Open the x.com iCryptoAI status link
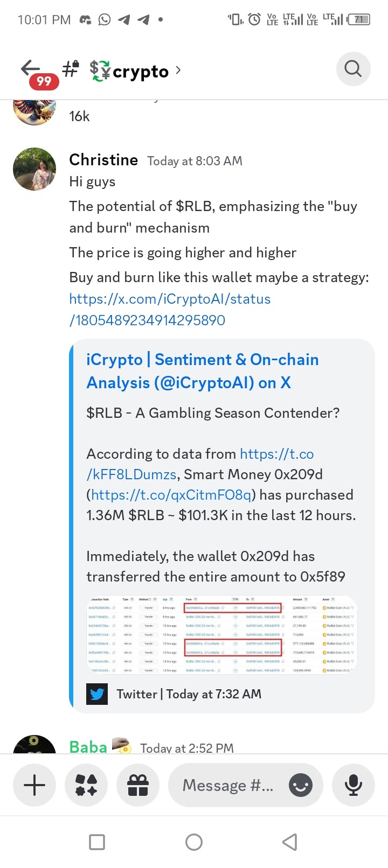388x868 pixels. [x=169, y=310]
